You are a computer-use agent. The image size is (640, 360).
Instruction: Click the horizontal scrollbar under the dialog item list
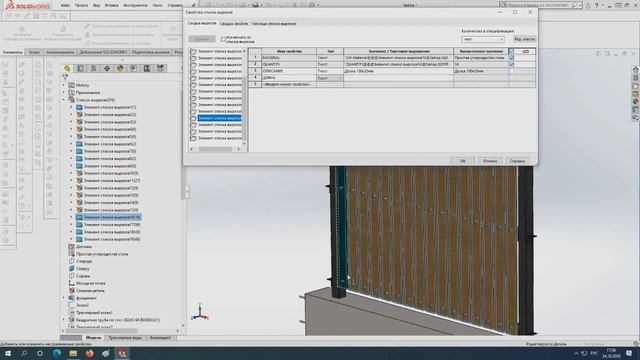point(215,149)
